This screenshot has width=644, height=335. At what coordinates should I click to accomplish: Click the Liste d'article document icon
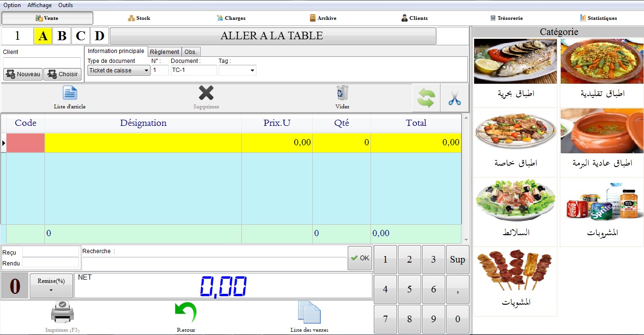tap(70, 93)
